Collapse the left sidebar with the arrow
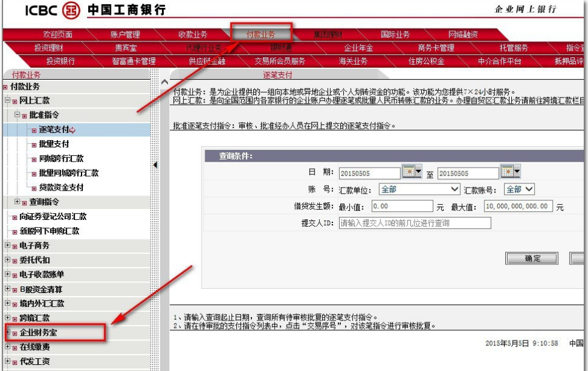The width and height of the screenshot is (588, 371). pyautogui.click(x=155, y=164)
